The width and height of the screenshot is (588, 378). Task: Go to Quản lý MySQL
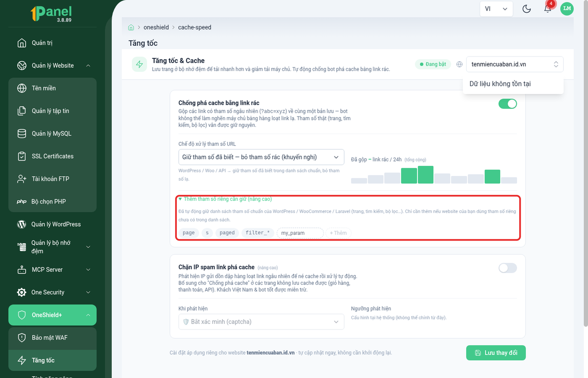tap(52, 134)
